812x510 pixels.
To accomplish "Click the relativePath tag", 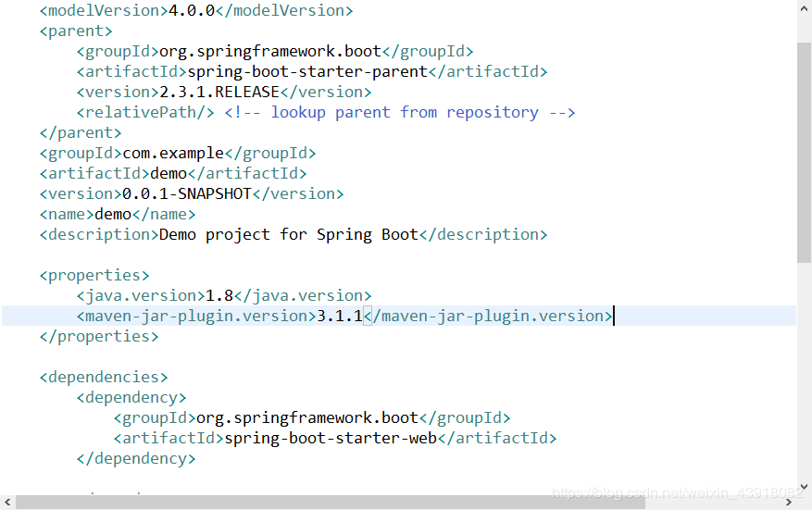I will click(x=145, y=112).
